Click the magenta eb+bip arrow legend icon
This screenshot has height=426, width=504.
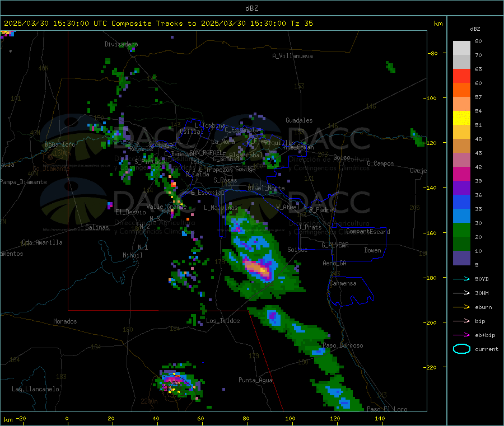pos(461,335)
